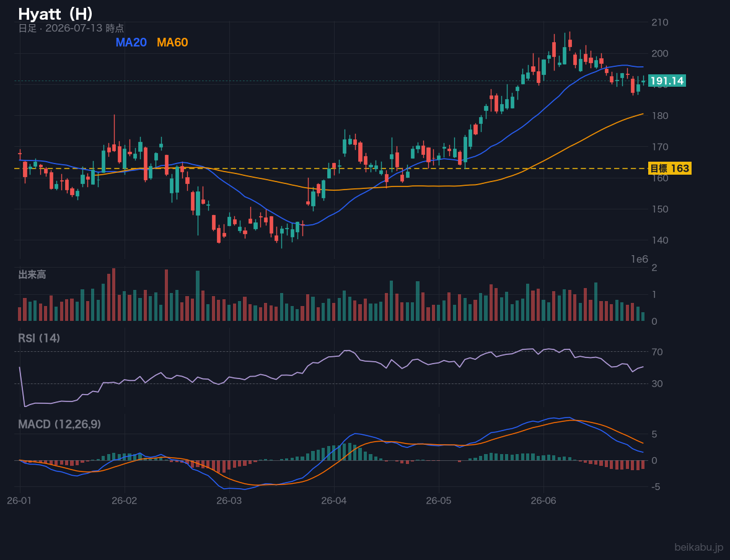Click the RSI 30 level label
This screenshot has width=730, height=560.
coord(657,383)
